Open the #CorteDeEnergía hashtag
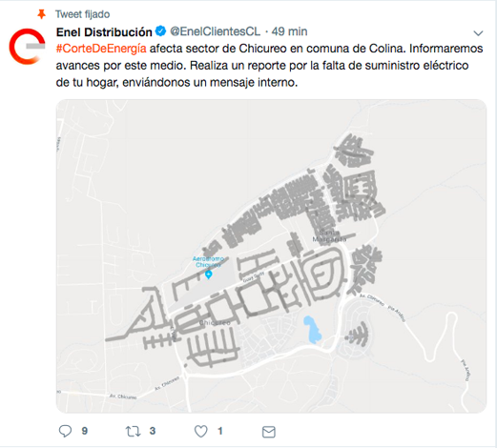This screenshot has width=497, height=448. click(x=101, y=49)
